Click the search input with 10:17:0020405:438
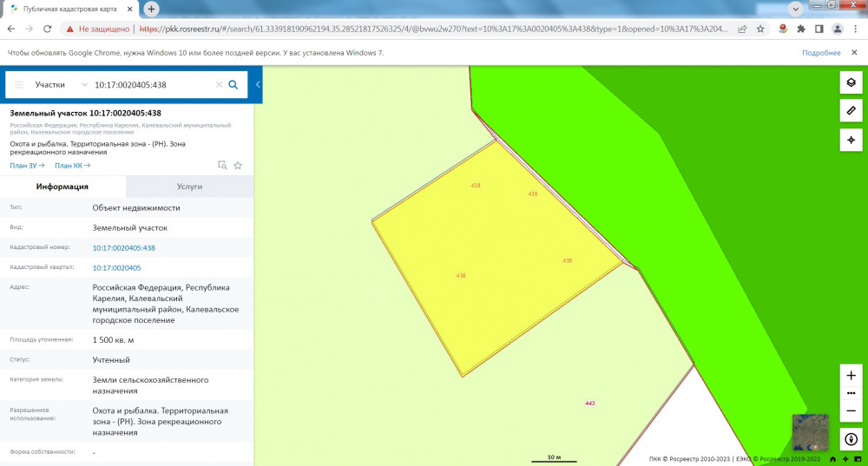Screen dimensions: 868x466 coord(152,85)
